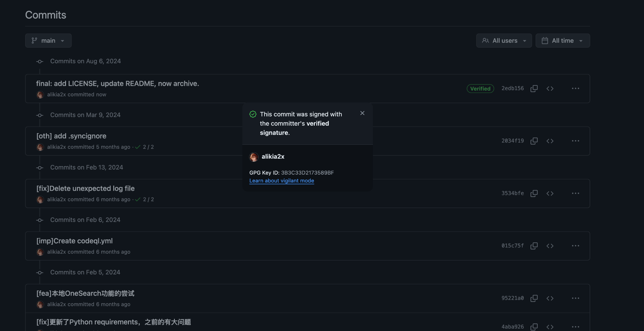
Task: Open the All users filter
Action: coord(503,40)
